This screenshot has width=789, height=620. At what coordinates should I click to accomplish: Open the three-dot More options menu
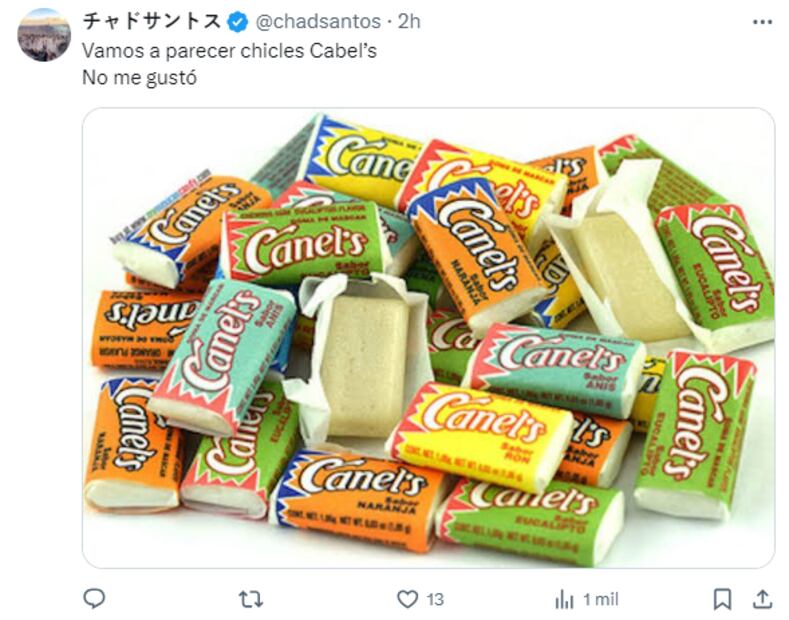tap(762, 21)
